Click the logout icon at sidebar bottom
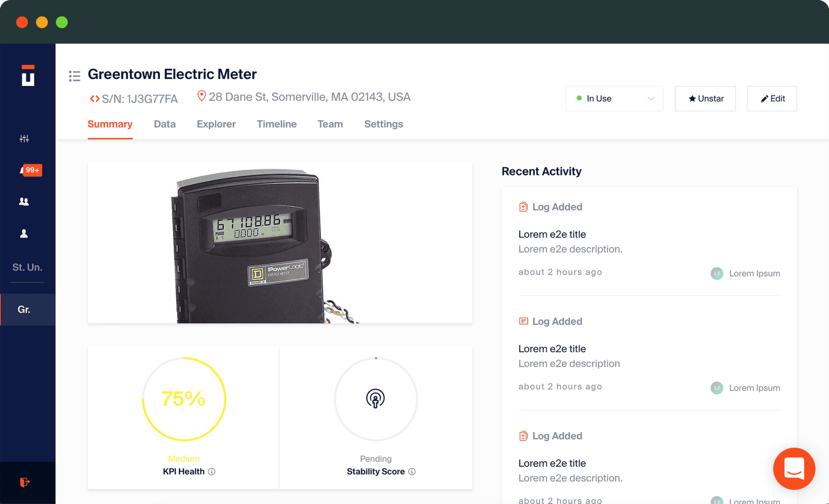Image resolution: width=829 pixels, height=504 pixels. click(x=25, y=482)
